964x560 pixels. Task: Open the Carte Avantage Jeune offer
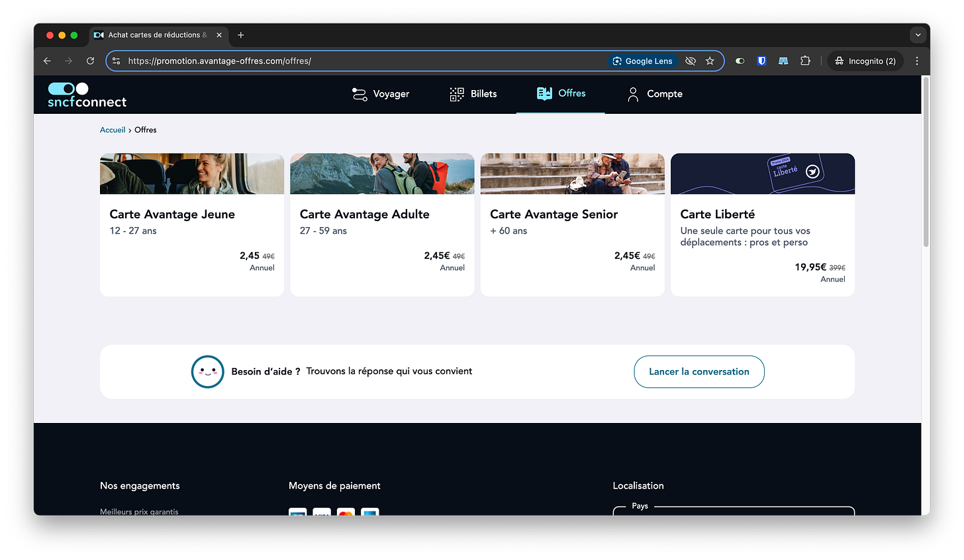192,225
